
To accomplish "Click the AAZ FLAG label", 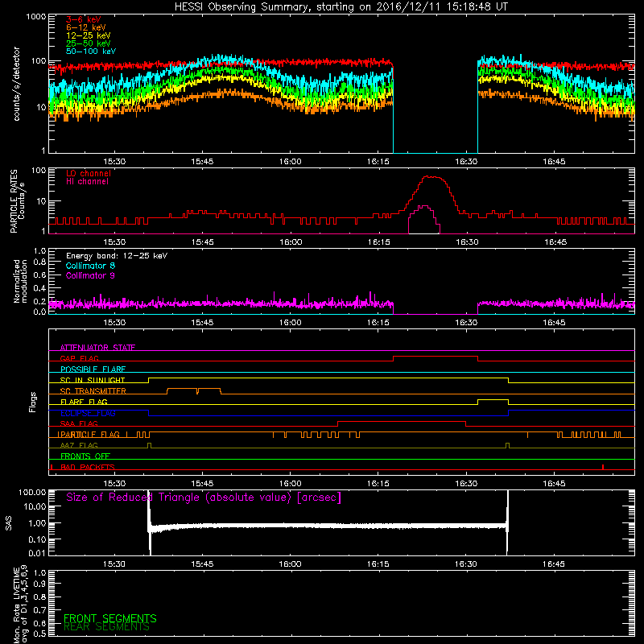I will click(x=79, y=445).
